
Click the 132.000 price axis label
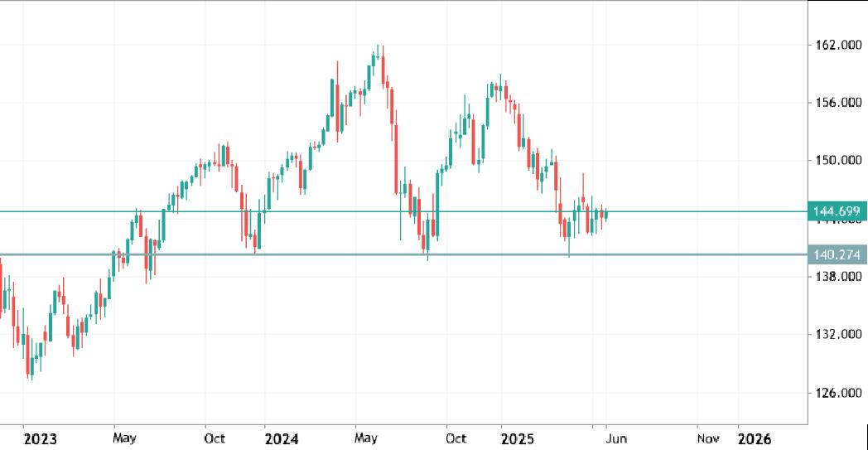coord(838,334)
